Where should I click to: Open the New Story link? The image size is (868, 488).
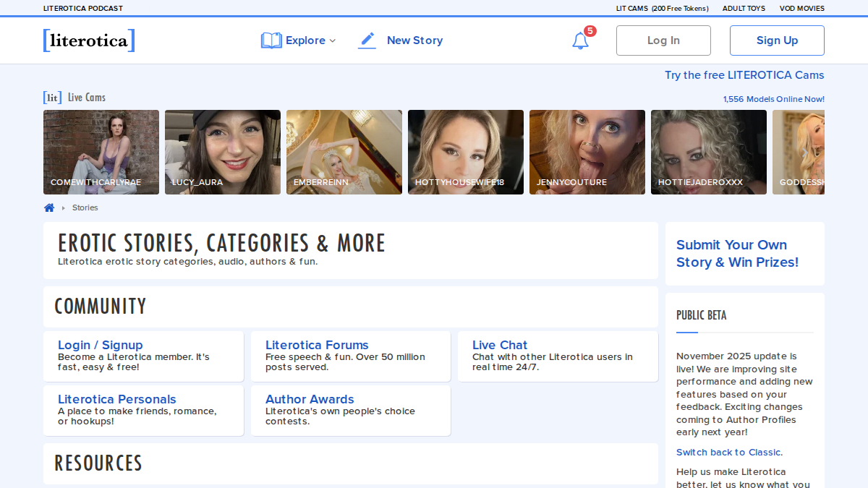[x=414, y=40]
